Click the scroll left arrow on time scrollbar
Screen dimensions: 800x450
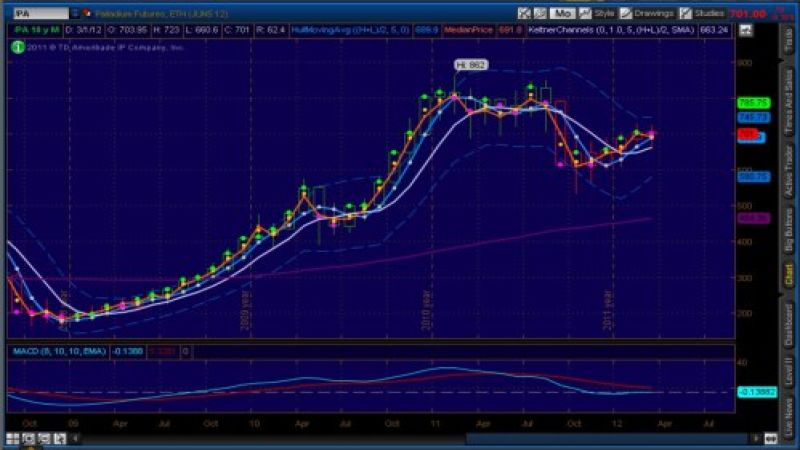(x=76, y=438)
